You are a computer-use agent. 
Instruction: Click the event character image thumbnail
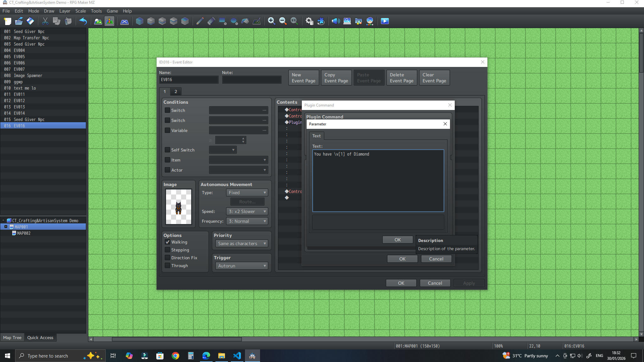179,206
